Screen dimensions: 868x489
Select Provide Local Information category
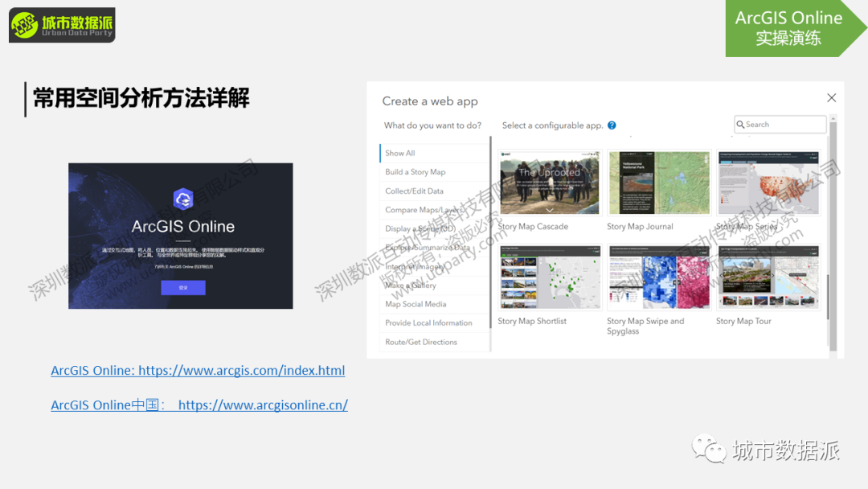coord(435,323)
